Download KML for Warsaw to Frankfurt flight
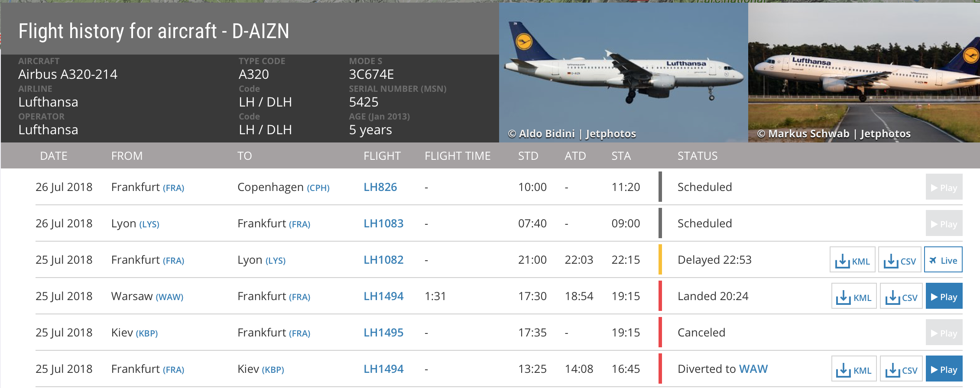The image size is (980, 388). (854, 297)
